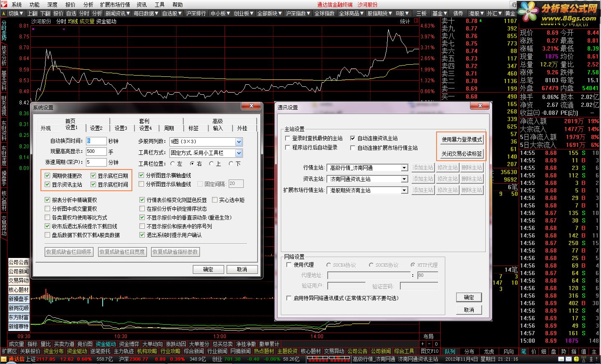This screenshot has width=601, height=364.
Task: Expand 切换▼ toolbar dropdown
Action: pyautogui.click(x=16, y=13)
